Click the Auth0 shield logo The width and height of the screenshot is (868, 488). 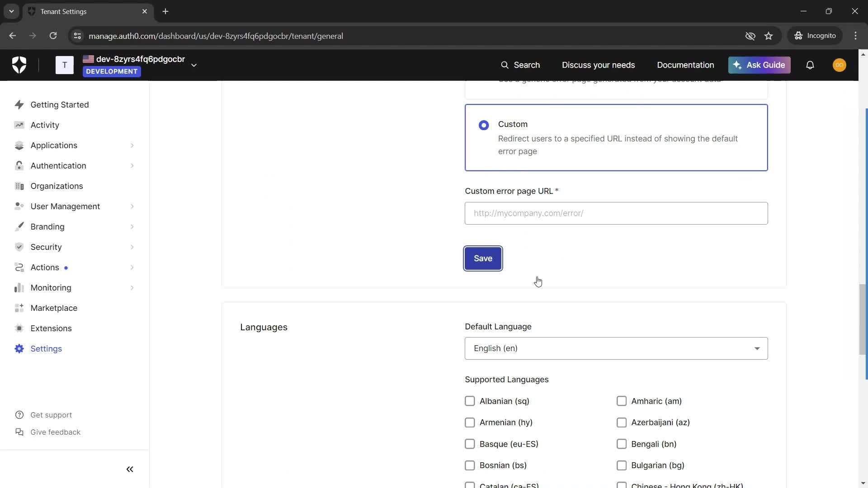tap(19, 65)
